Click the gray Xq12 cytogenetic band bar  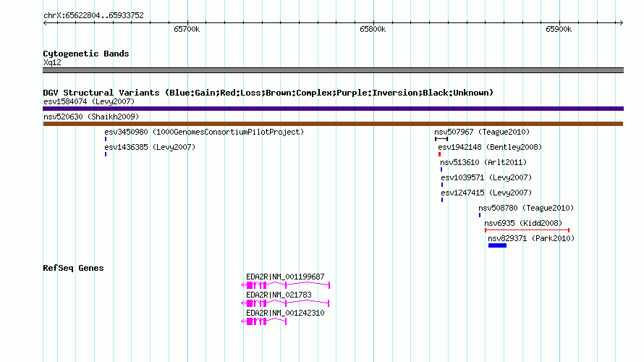pos(333,70)
